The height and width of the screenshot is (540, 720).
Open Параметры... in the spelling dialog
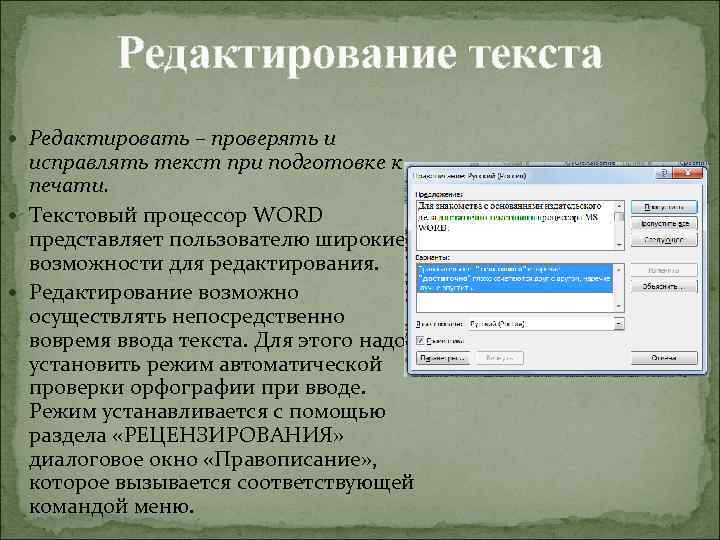pos(442,358)
